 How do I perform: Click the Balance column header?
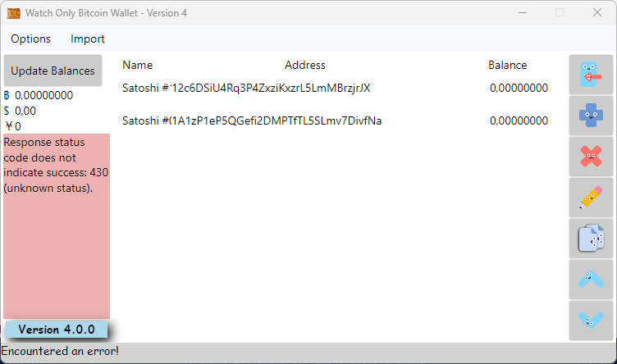[508, 66]
